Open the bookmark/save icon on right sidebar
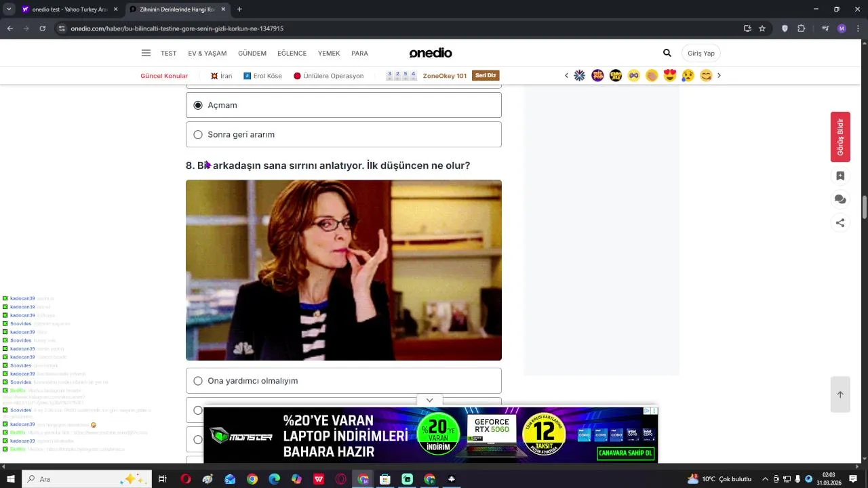 point(840,176)
